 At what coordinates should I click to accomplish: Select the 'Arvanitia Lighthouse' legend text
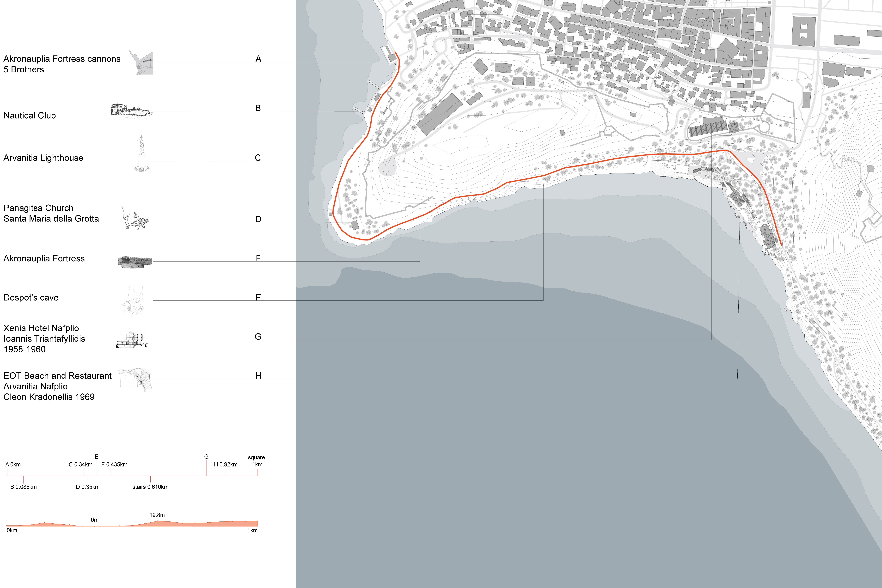pos(43,158)
